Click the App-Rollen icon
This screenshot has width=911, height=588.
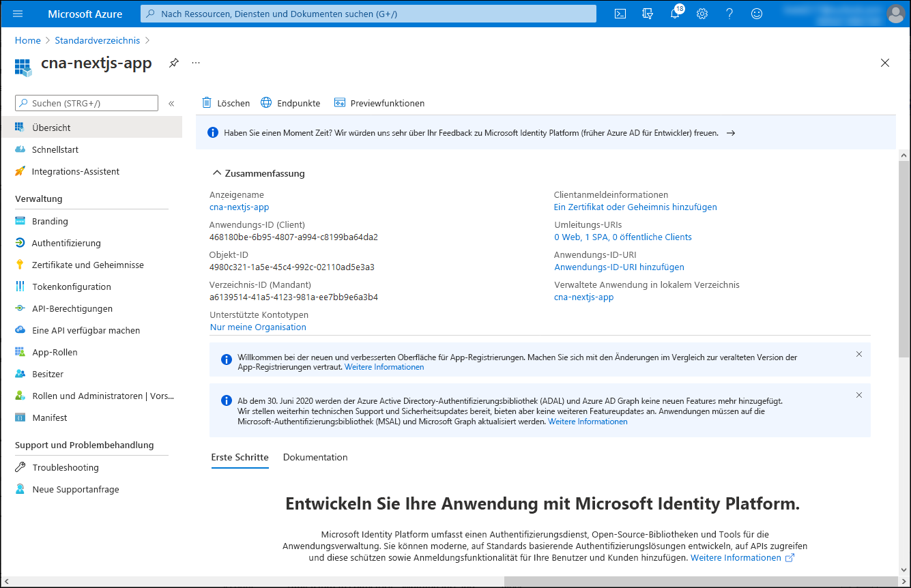click(x=20, y=352)
